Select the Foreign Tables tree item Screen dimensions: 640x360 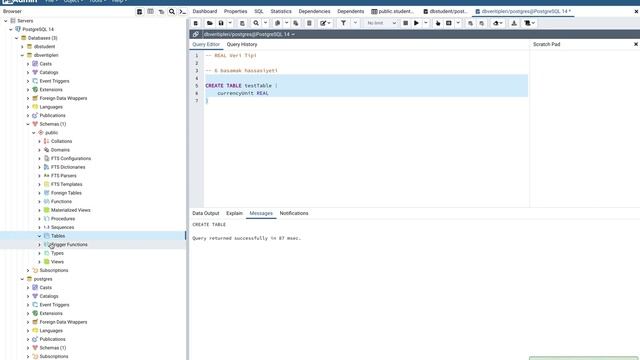click(x=66, y=193)
